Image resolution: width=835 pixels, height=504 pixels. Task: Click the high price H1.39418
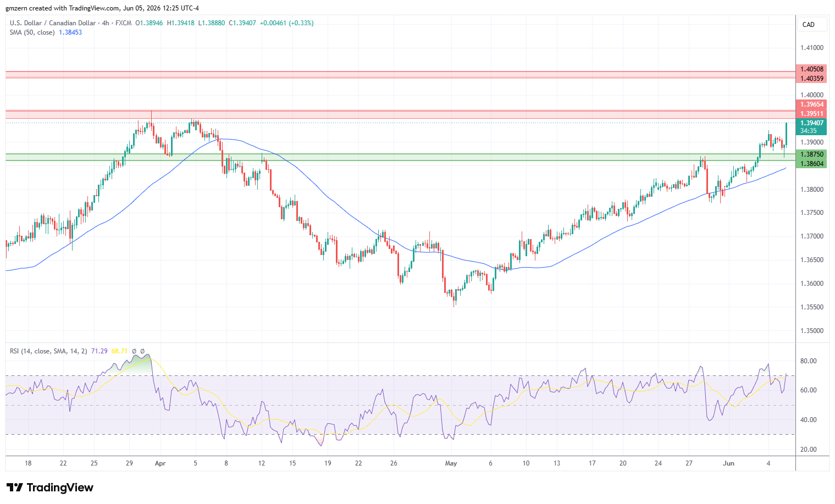tap(180, 23)
